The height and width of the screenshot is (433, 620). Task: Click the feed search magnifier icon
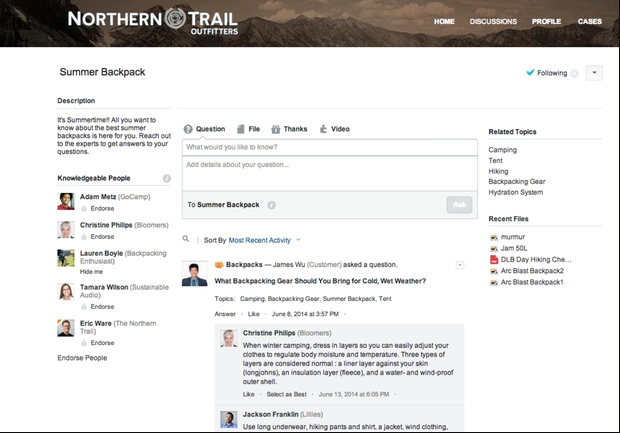(185, 239)
